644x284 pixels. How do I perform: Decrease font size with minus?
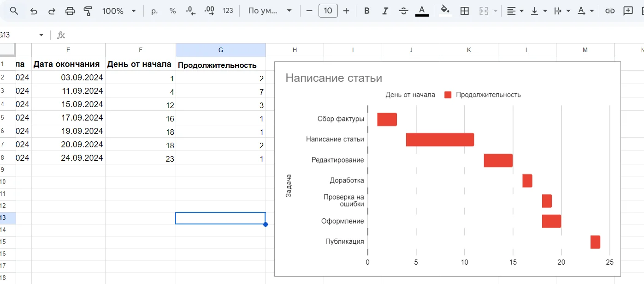pos(309,11)
